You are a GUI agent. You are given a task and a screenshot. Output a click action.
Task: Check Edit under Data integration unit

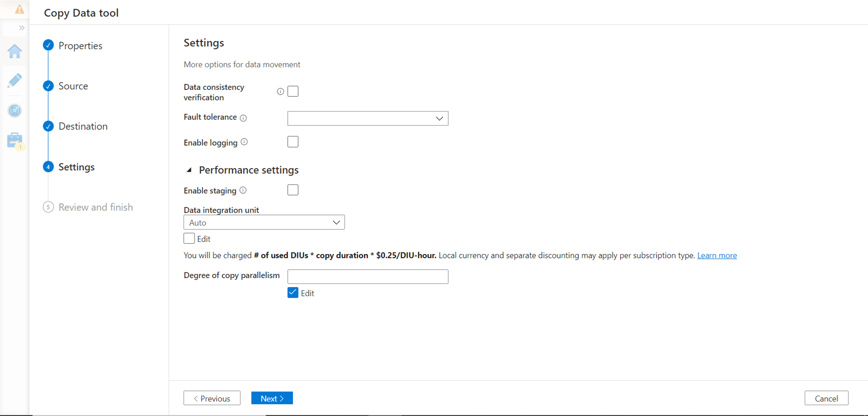point(189,238)
